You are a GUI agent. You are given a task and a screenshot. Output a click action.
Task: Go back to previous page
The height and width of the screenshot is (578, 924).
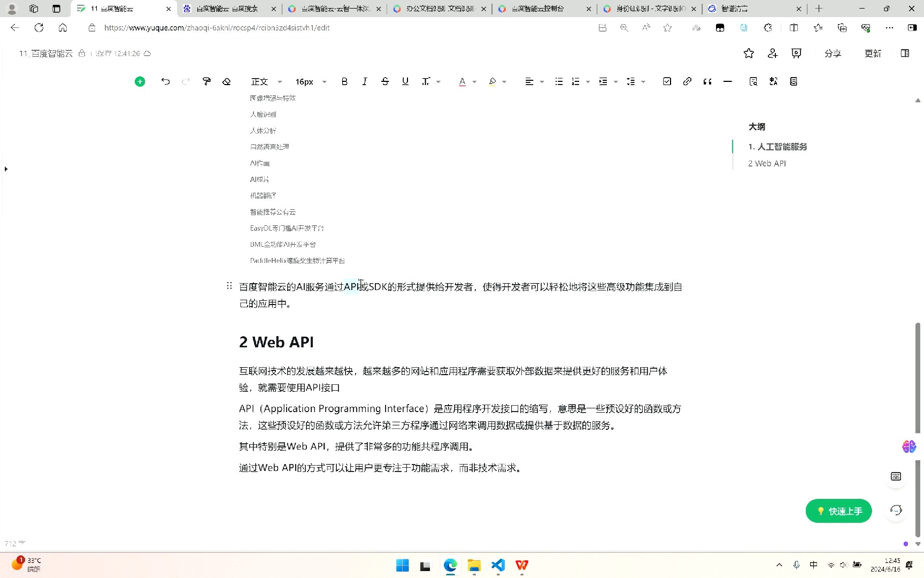point(15,27)
